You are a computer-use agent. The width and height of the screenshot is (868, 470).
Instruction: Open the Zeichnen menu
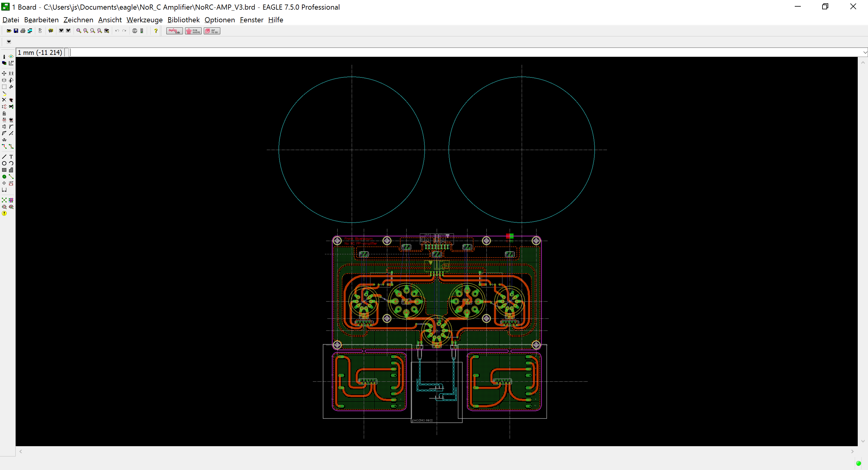coord(78,20)
